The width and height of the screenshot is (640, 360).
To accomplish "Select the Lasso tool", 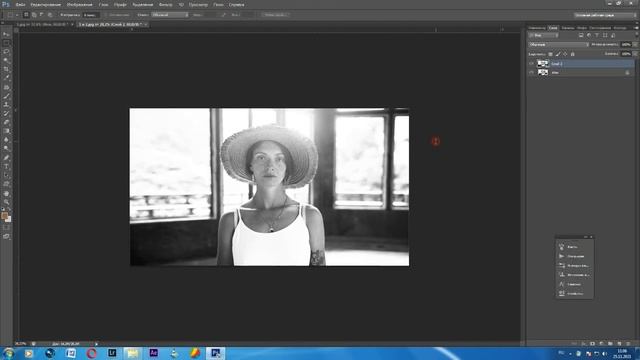I will [6, 52].
